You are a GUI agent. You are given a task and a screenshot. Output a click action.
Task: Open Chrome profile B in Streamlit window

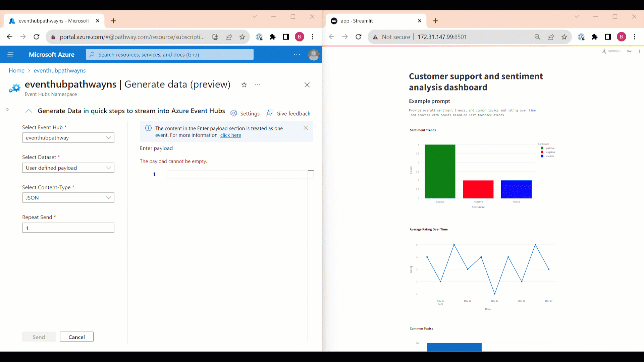622,37
